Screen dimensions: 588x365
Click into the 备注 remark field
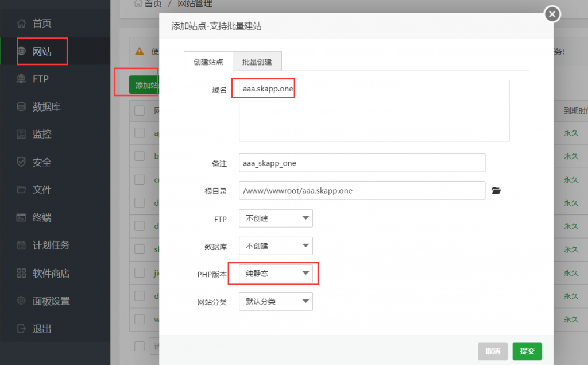point(362,163)
